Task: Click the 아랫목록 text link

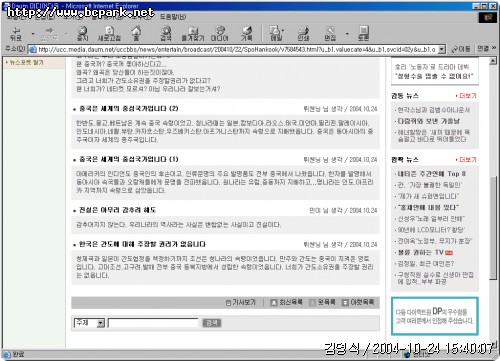Action: pyautogui.click(x=362, y=302)
